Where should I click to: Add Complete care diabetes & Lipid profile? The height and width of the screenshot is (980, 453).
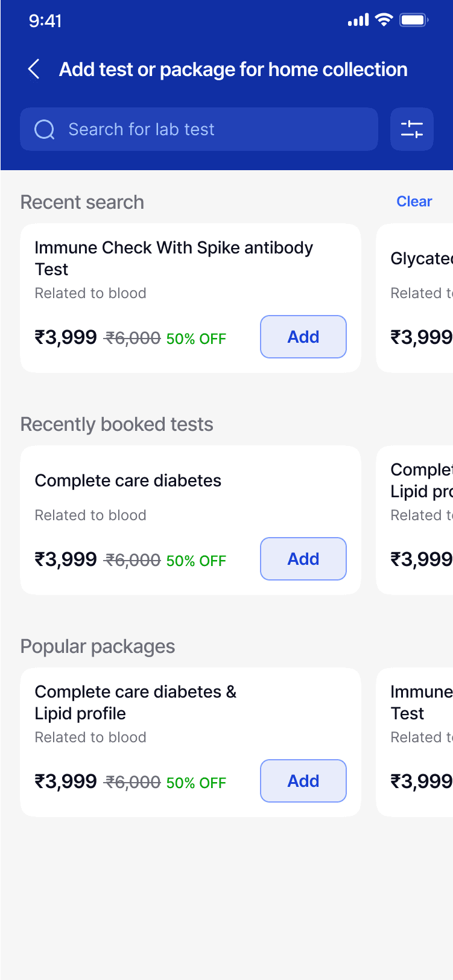pos(303,781)
